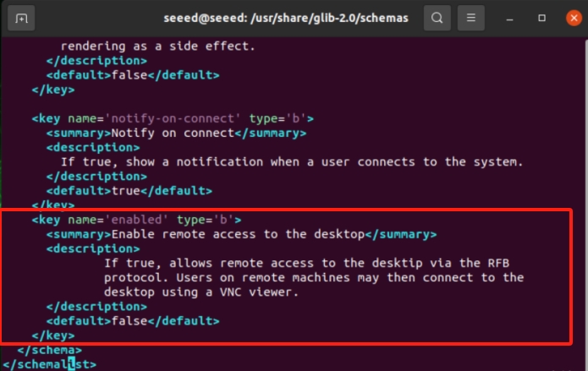Open the terminal hamburger menu
The width and height of the screenshot is (588, 371).
click(471, 18)
